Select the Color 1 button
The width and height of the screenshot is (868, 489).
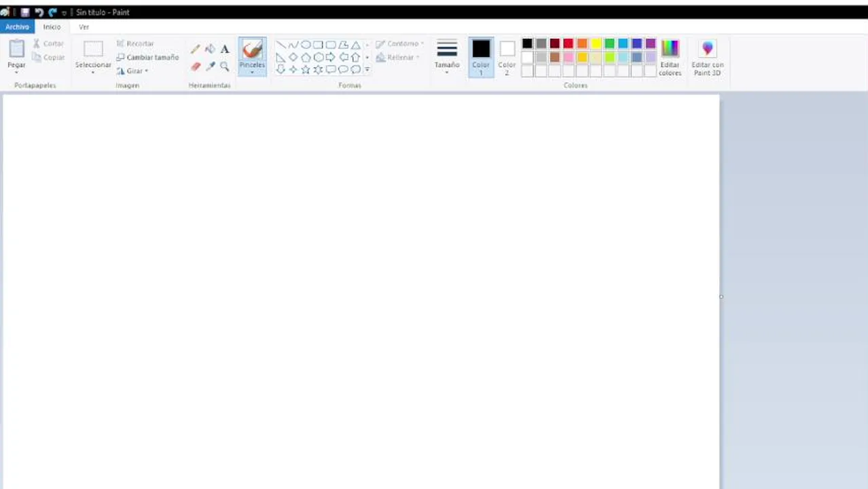coord(481,57)
